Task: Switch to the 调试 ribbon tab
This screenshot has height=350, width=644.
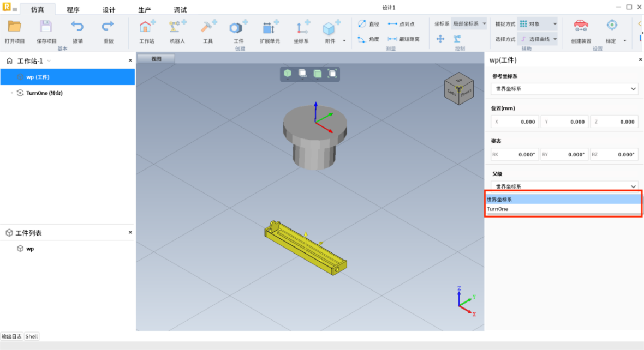Action: click(x=180, y=10)
